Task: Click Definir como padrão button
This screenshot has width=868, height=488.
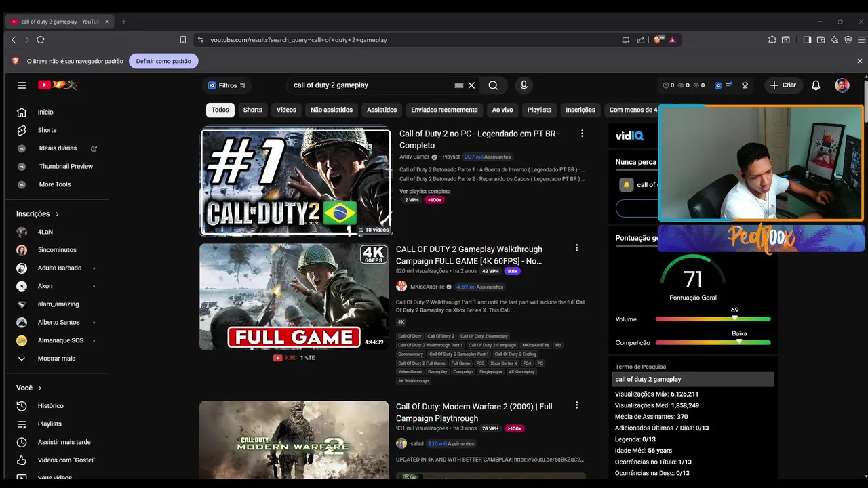Action: [163, 61]
